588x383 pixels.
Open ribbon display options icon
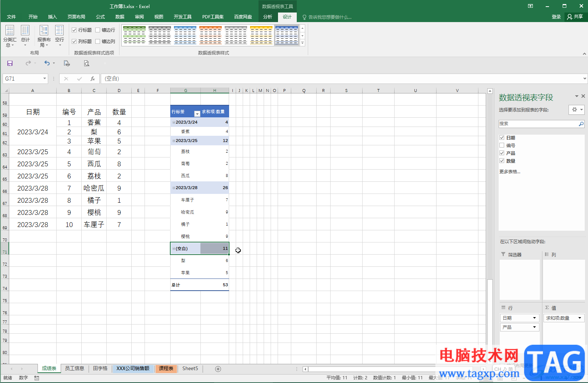530,6
